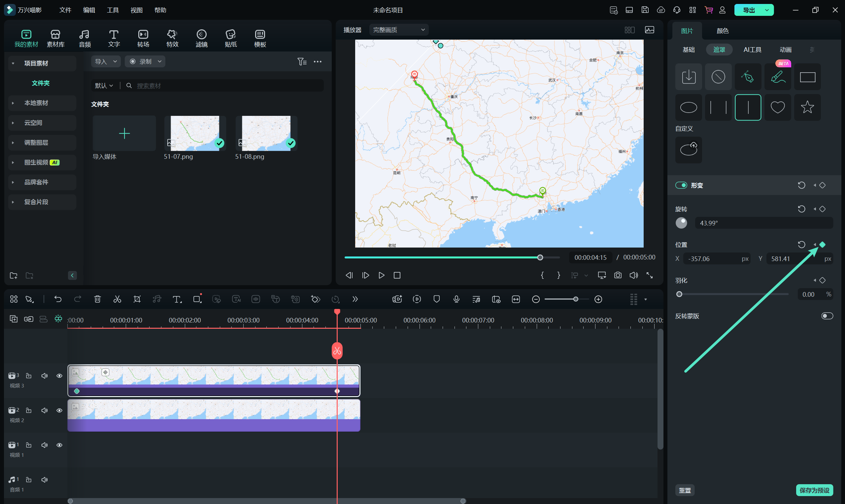Click the split scissors tool in the toolbar
This screenshot has width=845, height=504.
click(x=117, y=299)
